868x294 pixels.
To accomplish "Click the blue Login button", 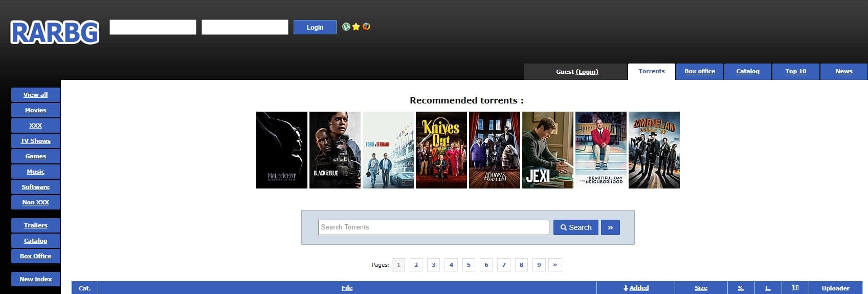I will [x=315, y=27].
